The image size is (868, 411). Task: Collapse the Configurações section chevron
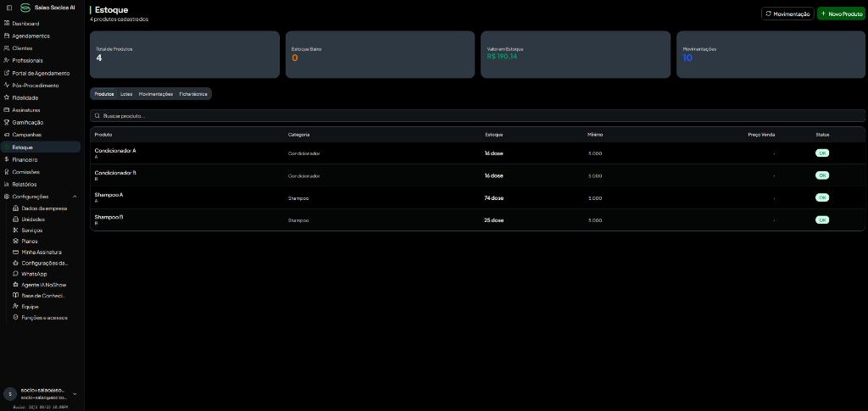pyautogui.click(x=75, y=197)
